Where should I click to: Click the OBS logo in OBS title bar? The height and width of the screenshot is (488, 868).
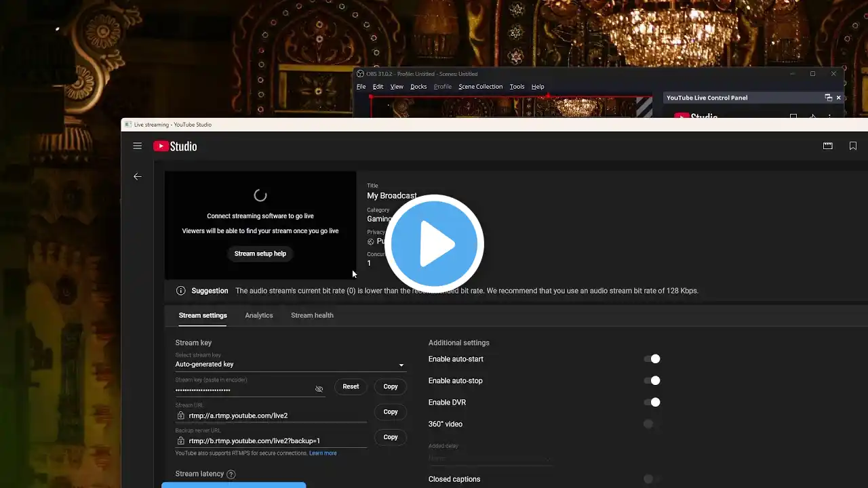[361, 74]
